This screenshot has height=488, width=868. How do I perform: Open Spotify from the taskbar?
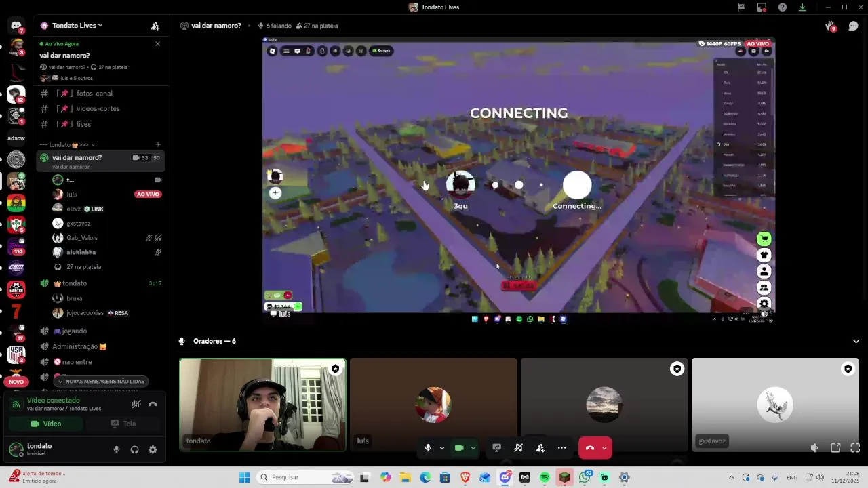pos(545,478)
